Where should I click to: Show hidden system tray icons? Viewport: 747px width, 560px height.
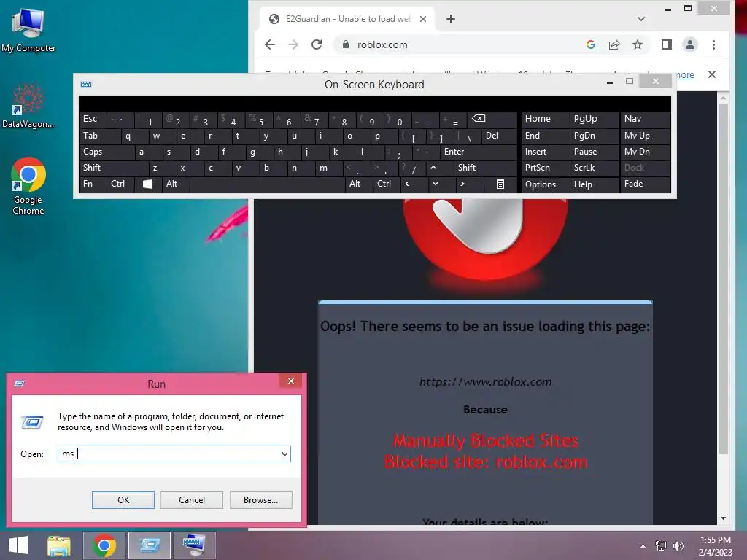[643, 545]
